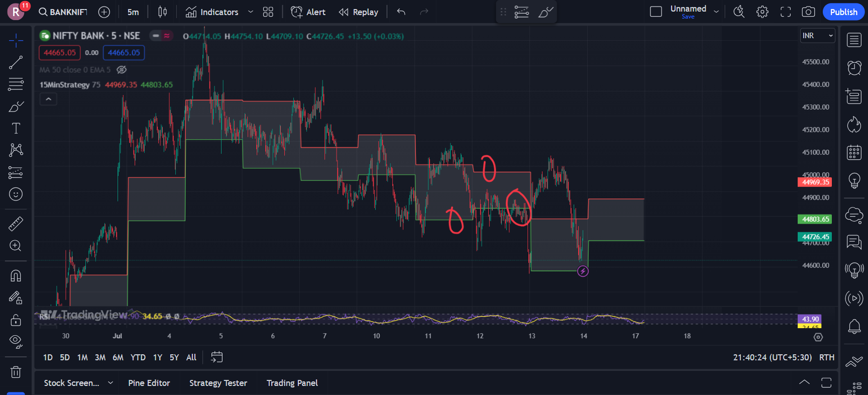The width and height of the screenshot is (868, 395).
Task: Open the watchlist panel icon
Action: point(854,40)
